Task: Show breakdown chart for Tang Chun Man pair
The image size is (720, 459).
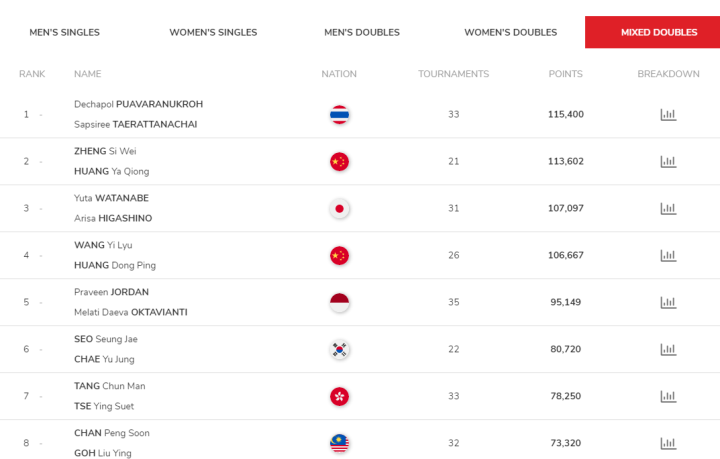Action: pyautogui.click(x=668, y=397)
